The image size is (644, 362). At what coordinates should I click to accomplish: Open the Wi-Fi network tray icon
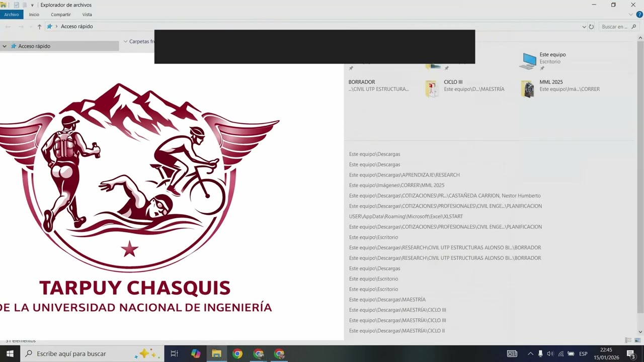[x=561, y=354]
